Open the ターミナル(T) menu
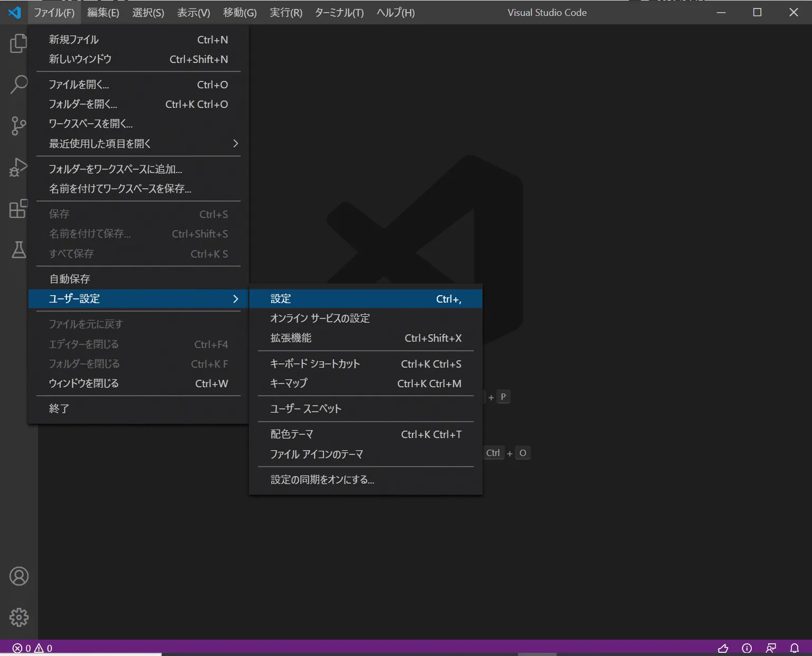This screenshot has height=656, width=812. point(339,12)
